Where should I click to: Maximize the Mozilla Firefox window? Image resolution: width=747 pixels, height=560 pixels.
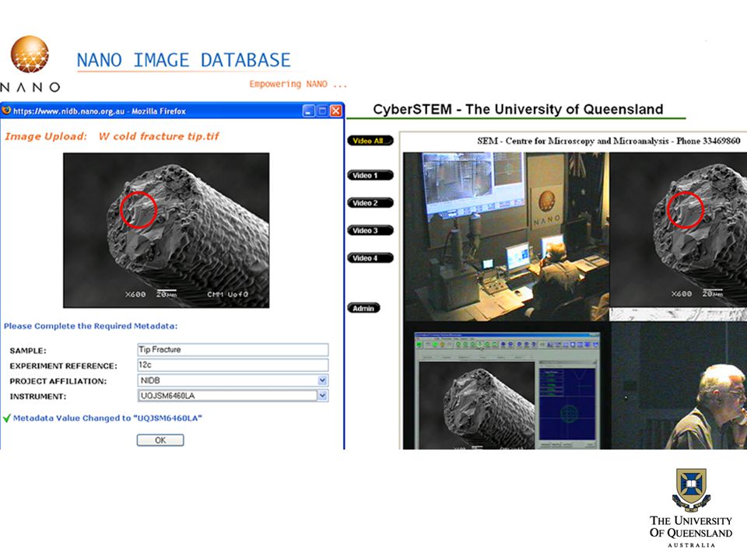click(x=322, y=111)
